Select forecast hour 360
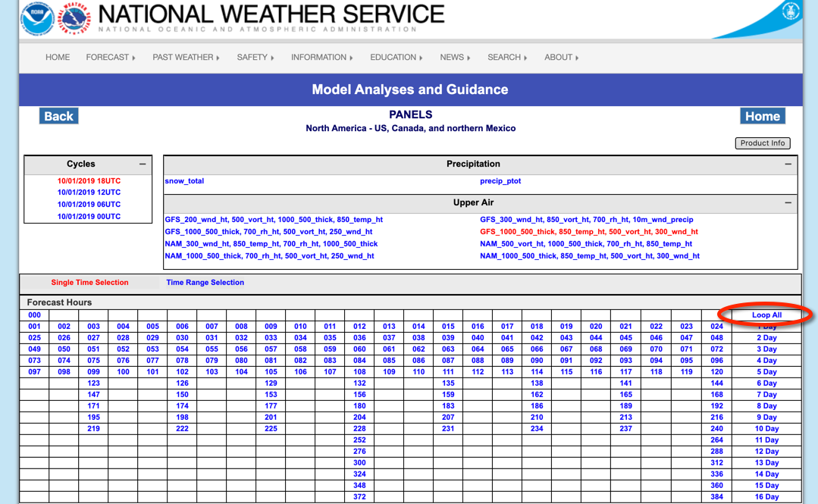 pos(717,486)
